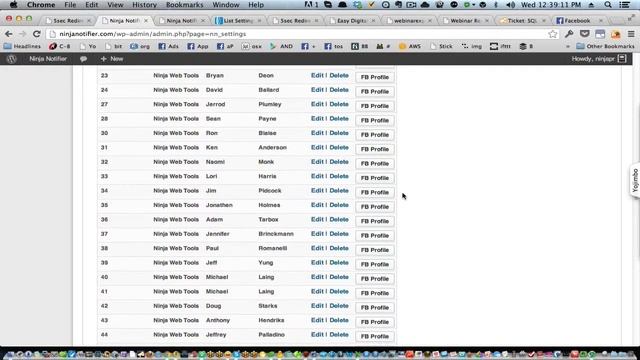Open FB Profile for Jeff Yung

[x=375, y=264]
